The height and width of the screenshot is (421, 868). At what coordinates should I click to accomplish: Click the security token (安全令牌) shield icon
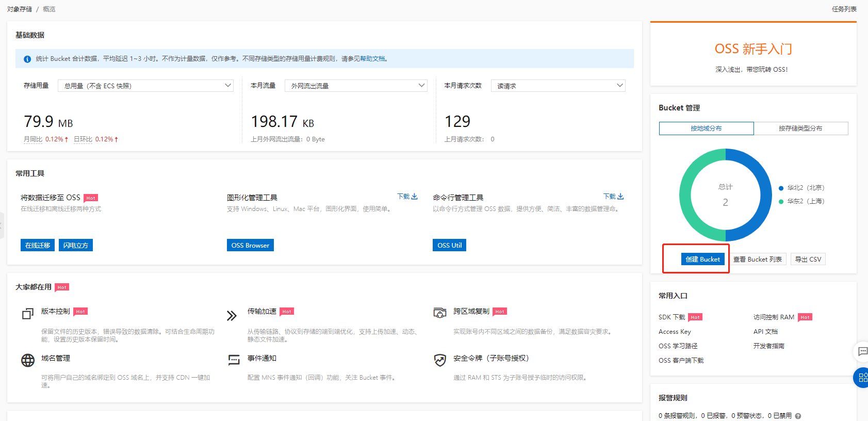tap(440, 360)
